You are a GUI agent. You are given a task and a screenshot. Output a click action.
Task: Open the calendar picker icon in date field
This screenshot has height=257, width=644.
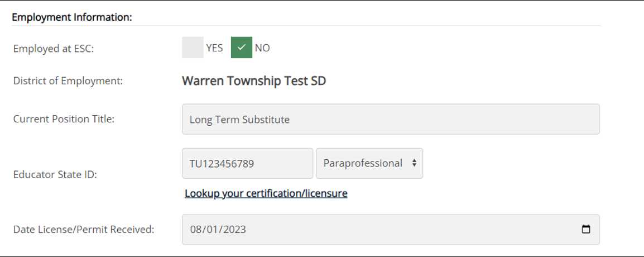(x=586, y=230)
